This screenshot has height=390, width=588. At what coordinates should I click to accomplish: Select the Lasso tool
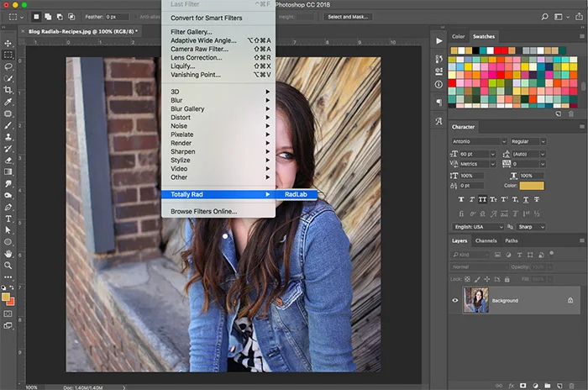pos(8,66)
